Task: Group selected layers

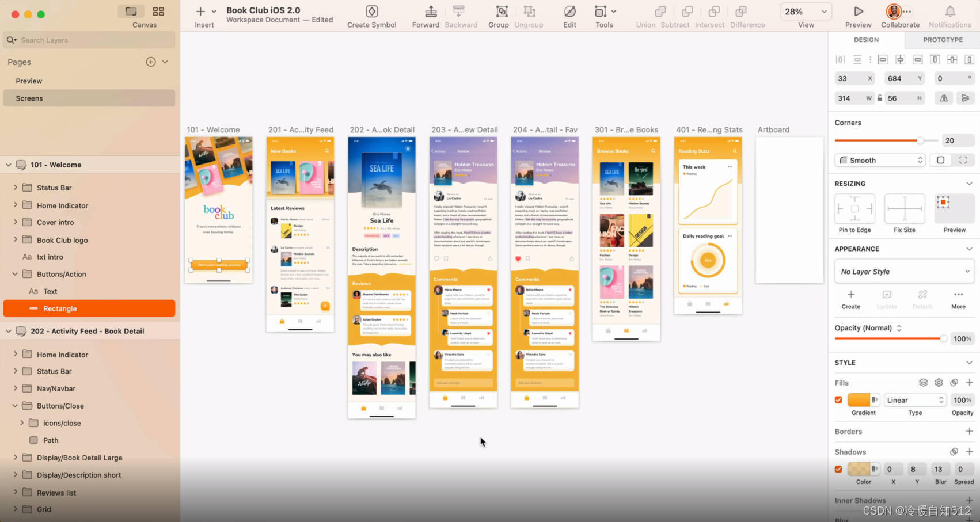Action: coord(502,12)
